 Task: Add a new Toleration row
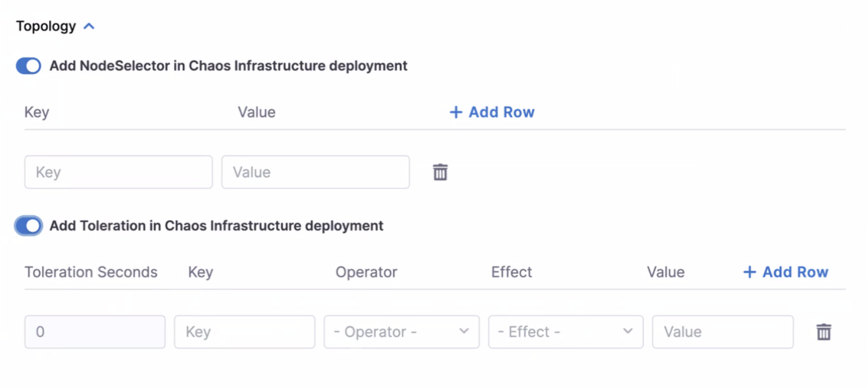(785, 272)
